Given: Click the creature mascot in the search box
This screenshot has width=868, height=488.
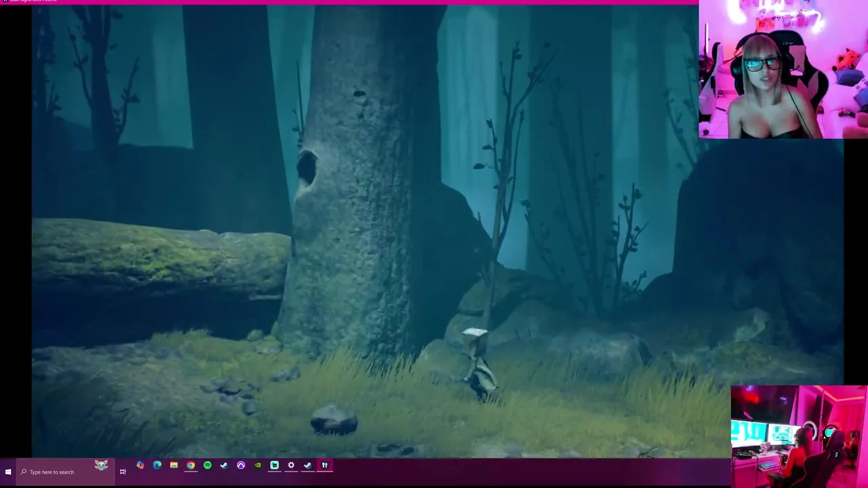Looking at the screenshot, I should click(x=101, y=465).
